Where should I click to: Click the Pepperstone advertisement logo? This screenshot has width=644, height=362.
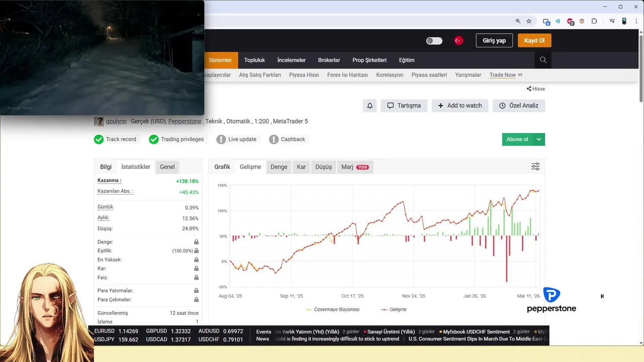click(551, 301)
